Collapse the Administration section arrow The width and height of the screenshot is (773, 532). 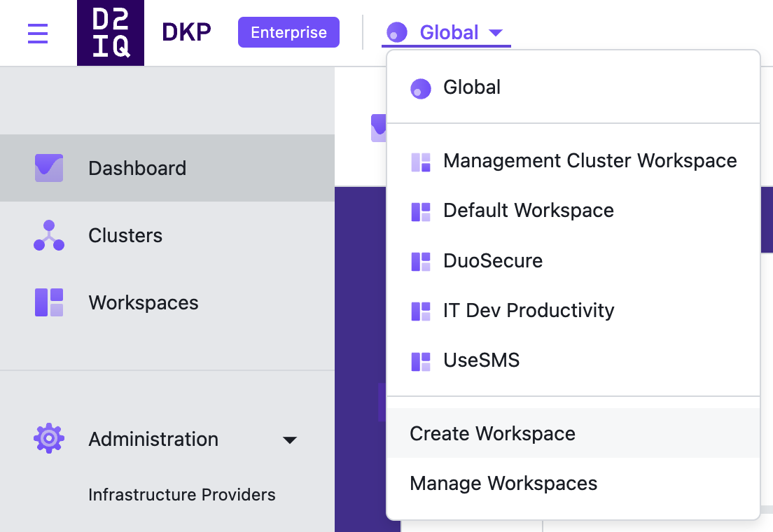(x=290, y=440)
